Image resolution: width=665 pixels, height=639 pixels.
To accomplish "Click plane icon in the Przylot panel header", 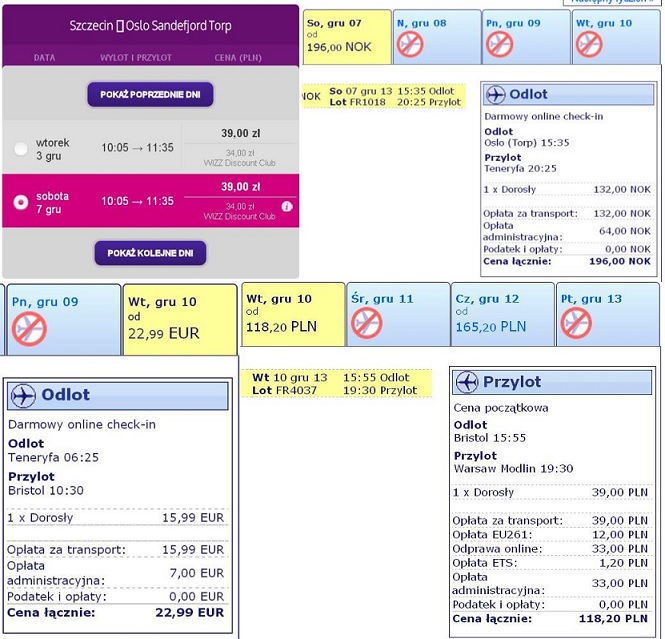I will [x=467, y=382].
